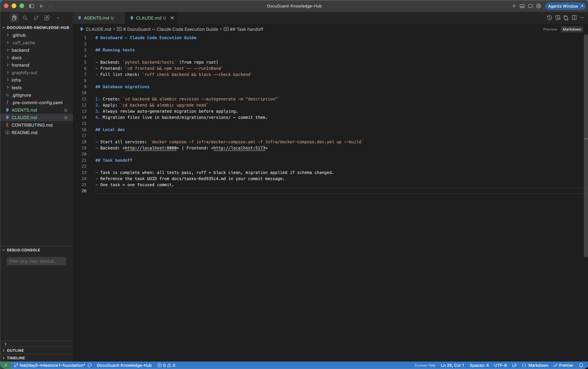Viewport: 588px width, 369px height.
Task: Click the Prettier status item
Action: click(x=563, y=365)
